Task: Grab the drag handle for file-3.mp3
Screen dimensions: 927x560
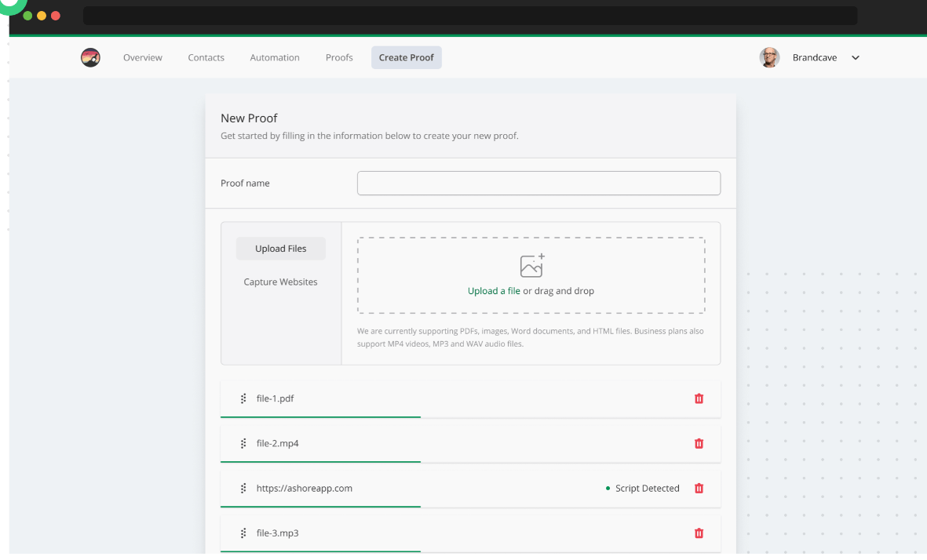Action: tap(243, 533)
